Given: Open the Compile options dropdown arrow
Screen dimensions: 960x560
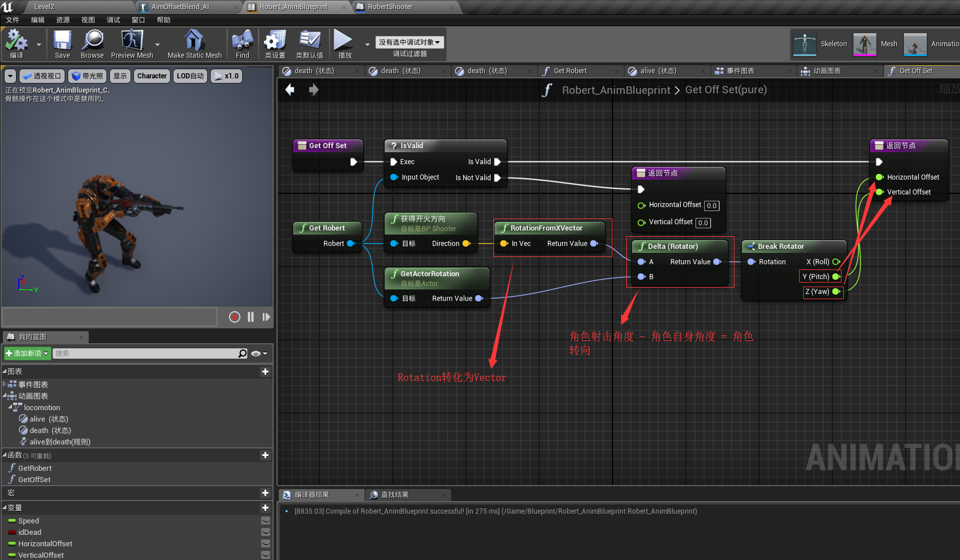Looking at the screenshot, I should 39,44.
